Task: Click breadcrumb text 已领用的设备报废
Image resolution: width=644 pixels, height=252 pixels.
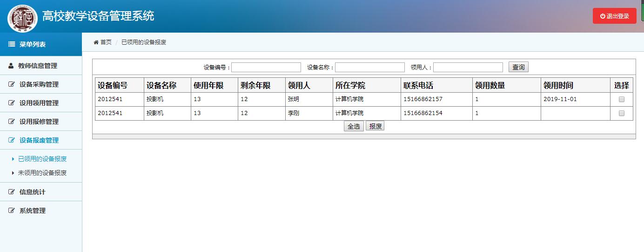Action: (x=144, y=42)
